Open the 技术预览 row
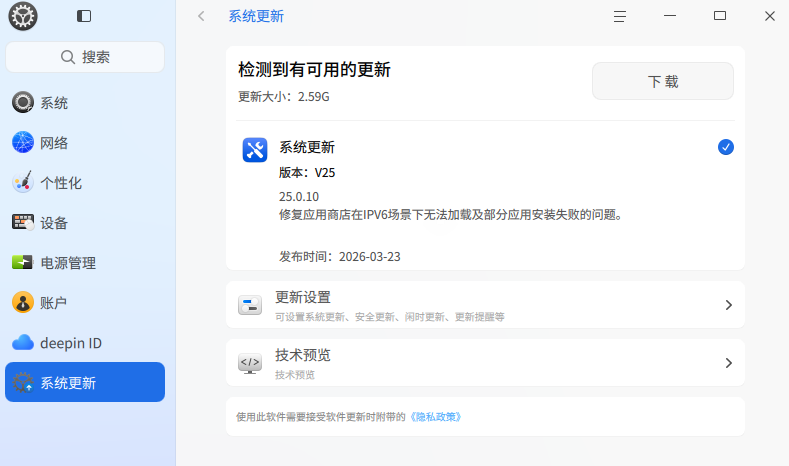 point(485,363)
